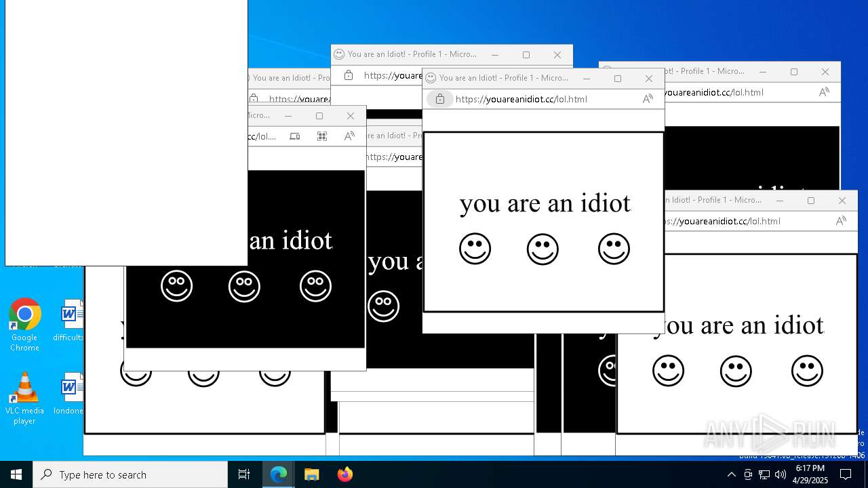This screenshot has width=868, height=488.
Task: Open the VLC media player desktop shortcut
Action: tap(24, 399)
